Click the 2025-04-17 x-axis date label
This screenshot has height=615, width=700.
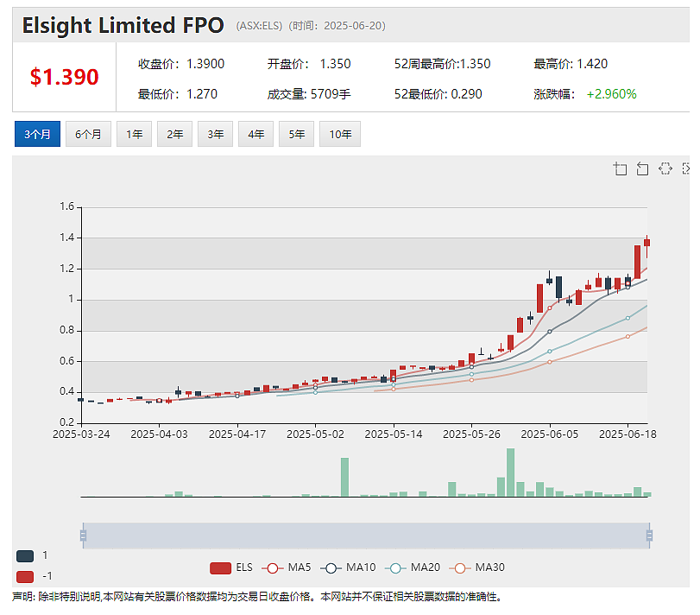(237, 434)
